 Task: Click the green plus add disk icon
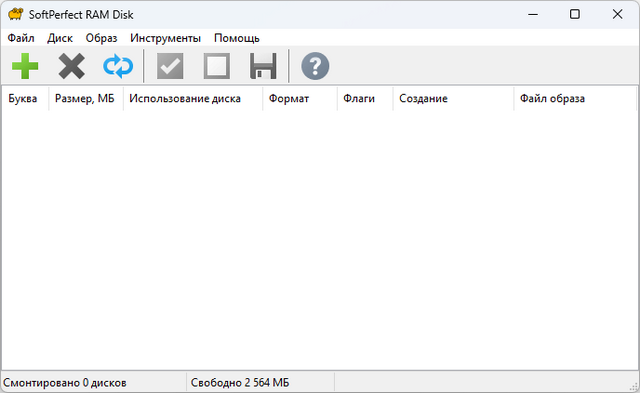point(25,66)
